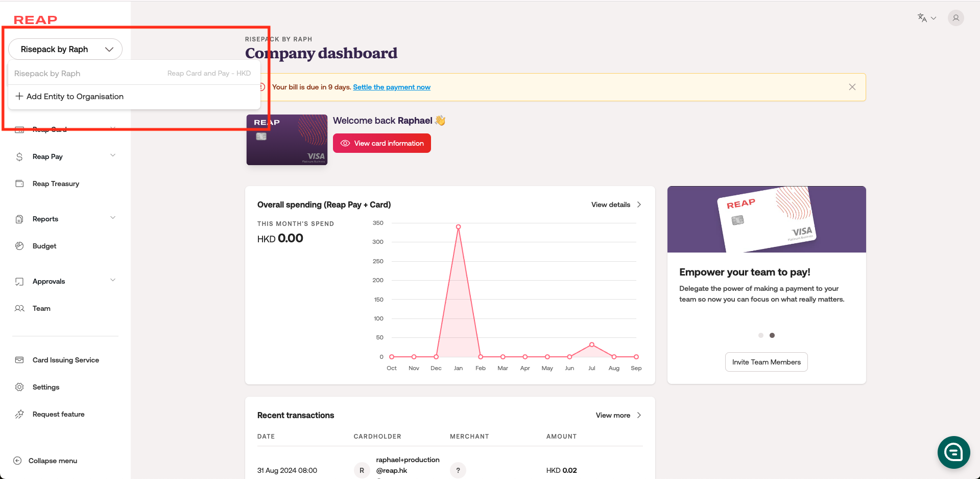This screenshot has height=479, width=980.
Task: Open the chat support widget icon
Action: coord(953,452)
